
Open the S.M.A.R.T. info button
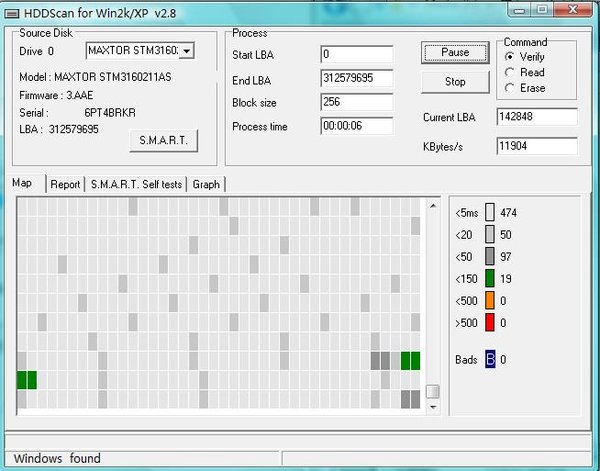pyautogui.click(x=163, y=140)
